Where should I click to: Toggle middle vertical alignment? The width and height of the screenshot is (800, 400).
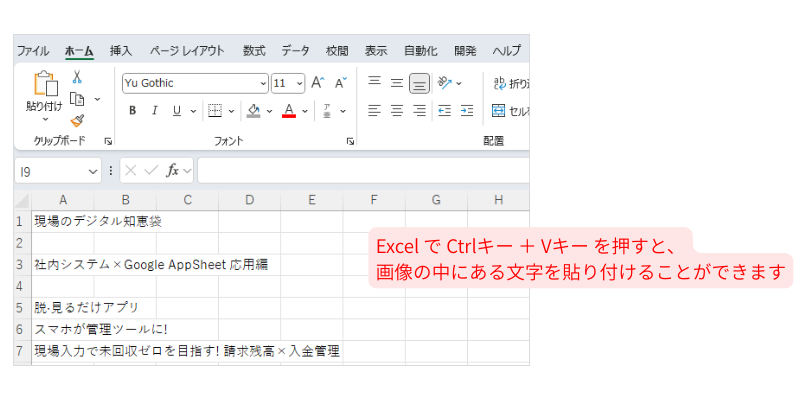click(397, 83)
